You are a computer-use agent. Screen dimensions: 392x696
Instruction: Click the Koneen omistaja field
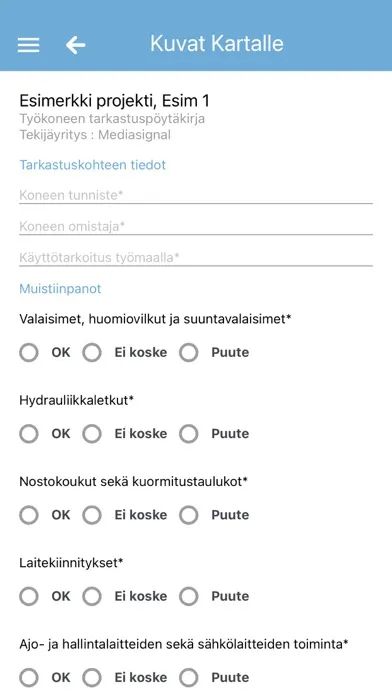click(196, 226)
